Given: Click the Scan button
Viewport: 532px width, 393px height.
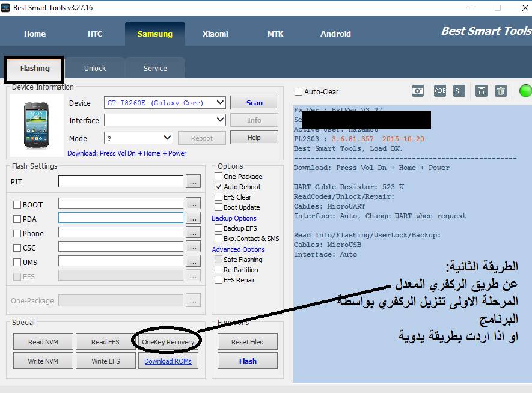Looking at the screenshot, I should [x=254, y=102].
